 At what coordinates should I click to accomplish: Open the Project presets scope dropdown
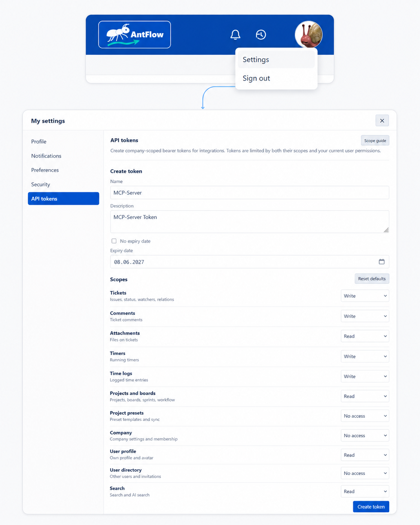click(x=365, y=416)
